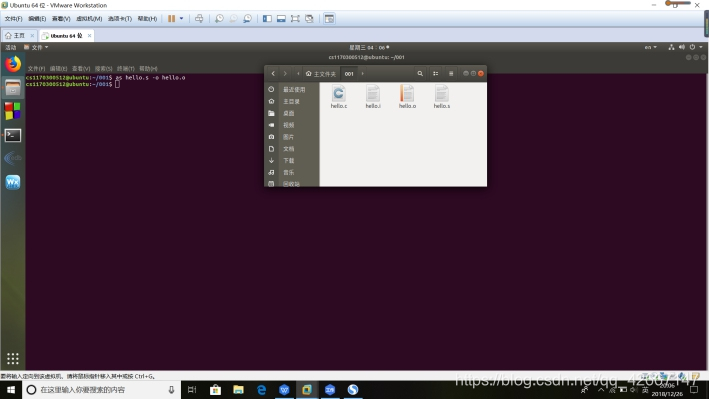Screen dimensions: 709x399
Task: Open Microsoft Edge from the taskbar
Action: [261, 390]
